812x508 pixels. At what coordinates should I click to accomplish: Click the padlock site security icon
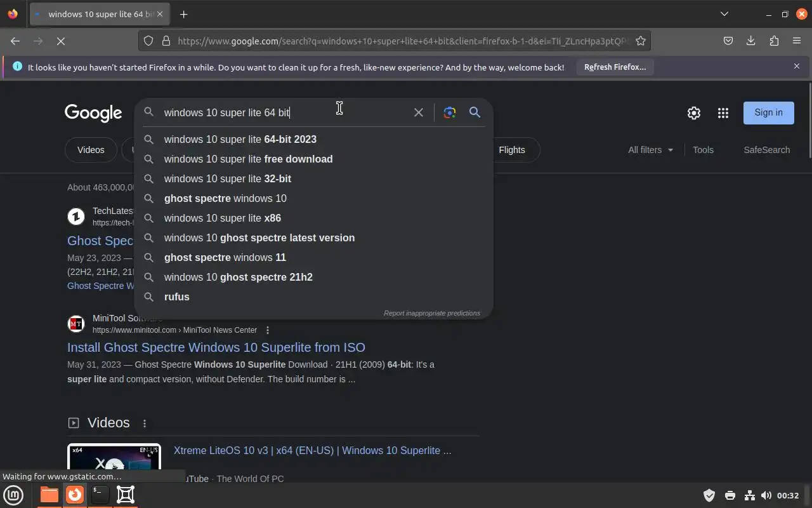(166, 41)
